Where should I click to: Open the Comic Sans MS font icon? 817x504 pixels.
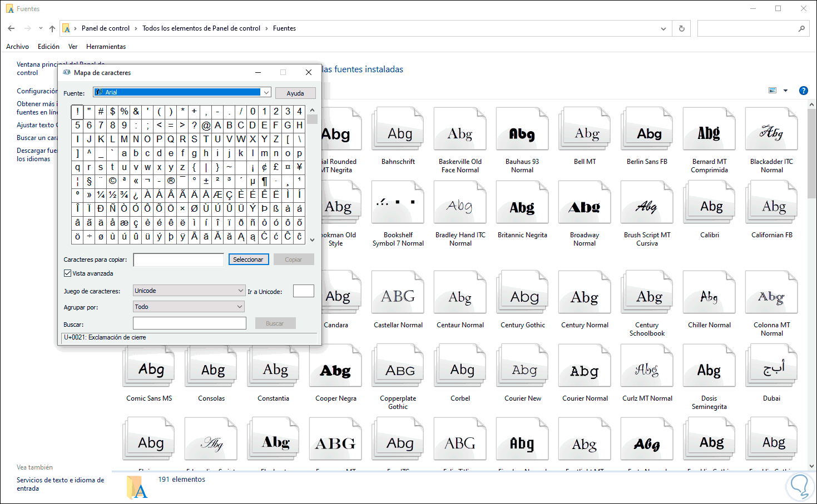(150, 370)
